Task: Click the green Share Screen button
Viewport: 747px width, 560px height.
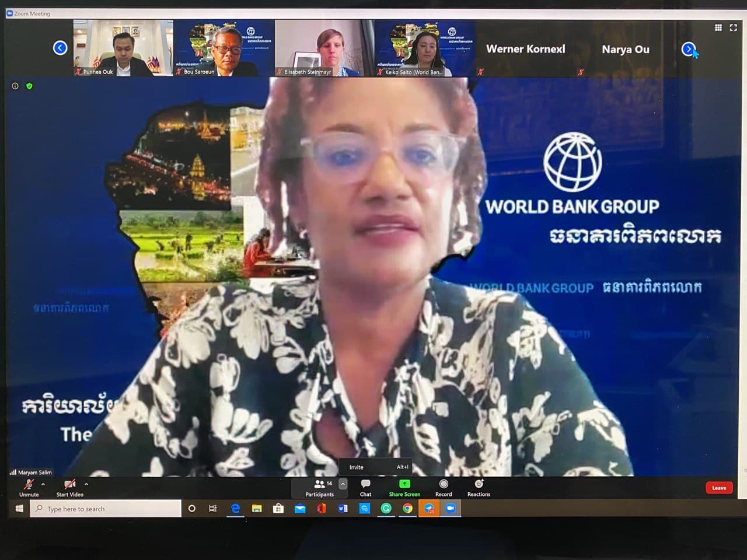Action: coord(404,488)
